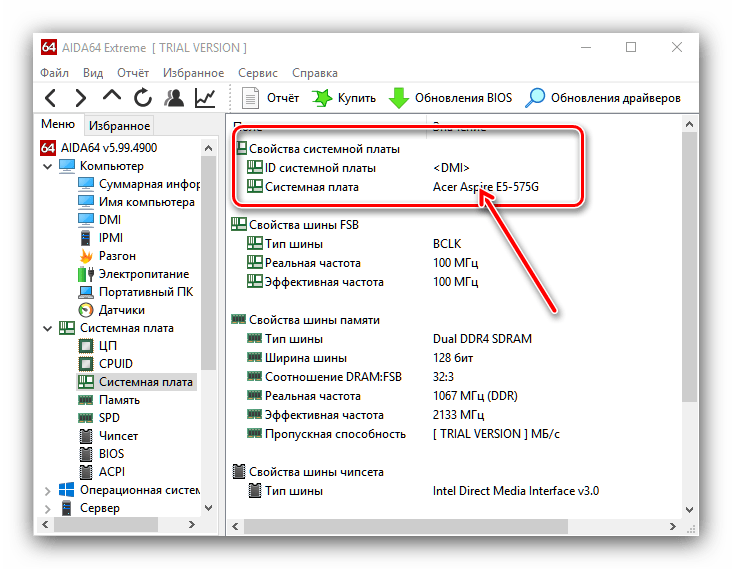Click the tree panel horizontal scroll right arrow
732x569 pixels.
[192, 525]
